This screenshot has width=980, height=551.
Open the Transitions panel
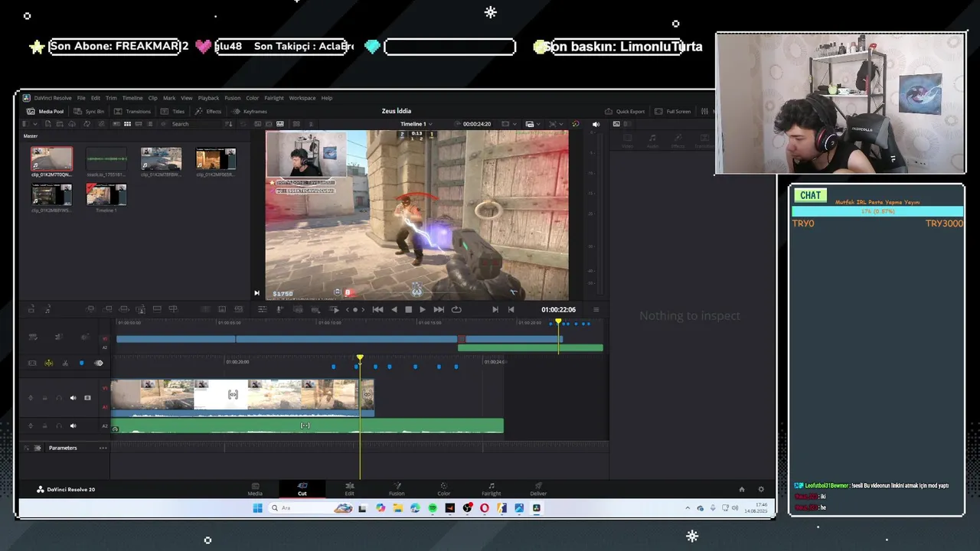[x=132, y=111]
